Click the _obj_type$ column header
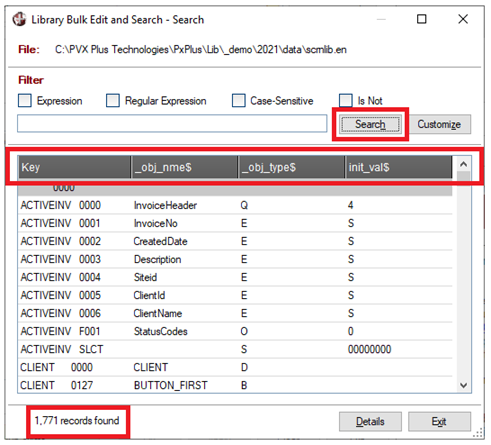 point(292,167)
